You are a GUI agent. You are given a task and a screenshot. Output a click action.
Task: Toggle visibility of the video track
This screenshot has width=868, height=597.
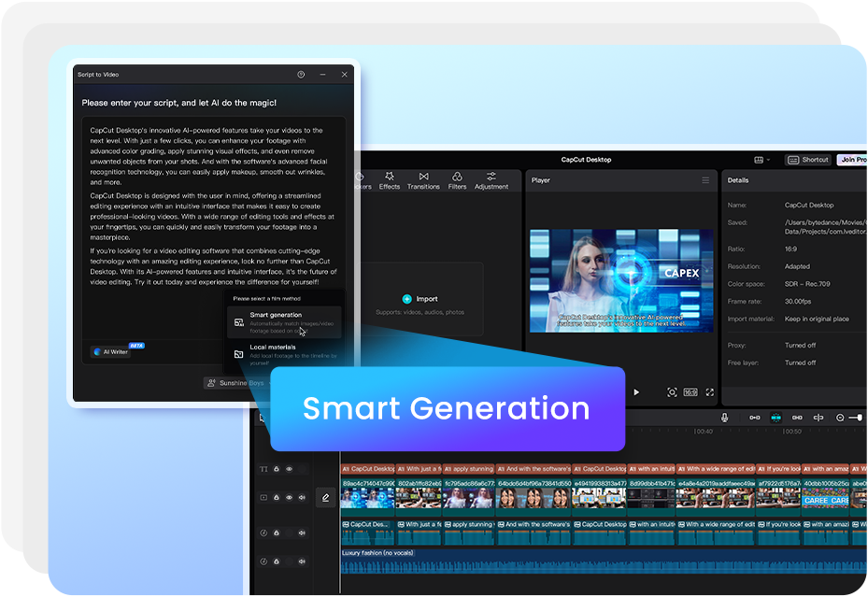click(289, 497)
